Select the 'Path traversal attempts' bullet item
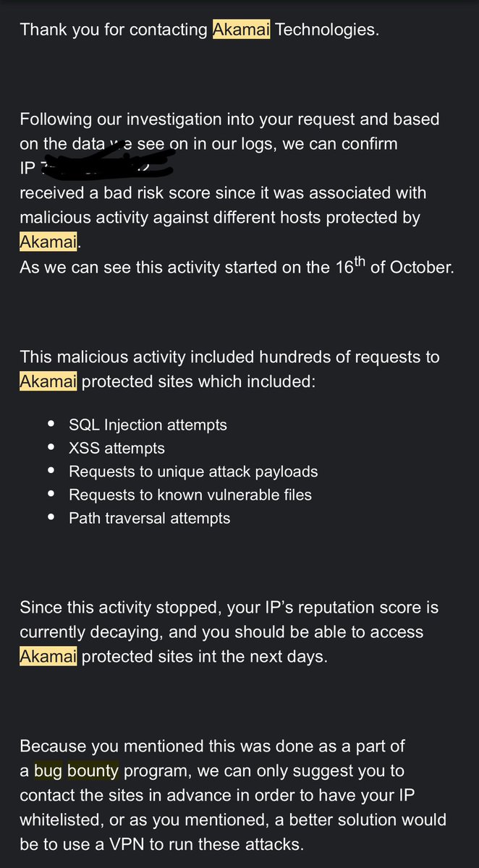Viewport: 479px width, 868px height. click(150, 518)
